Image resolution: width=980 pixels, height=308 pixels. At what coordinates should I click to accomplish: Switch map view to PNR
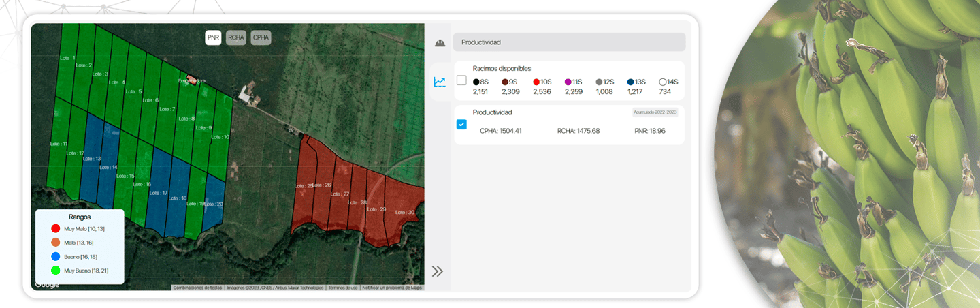pyautogui.click(x=214, y=38)
